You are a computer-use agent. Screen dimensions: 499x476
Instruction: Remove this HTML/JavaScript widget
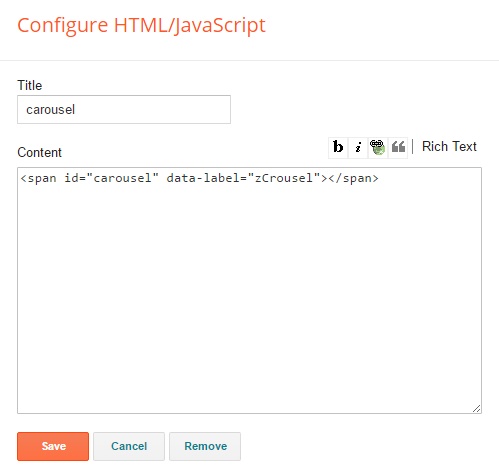205,446
